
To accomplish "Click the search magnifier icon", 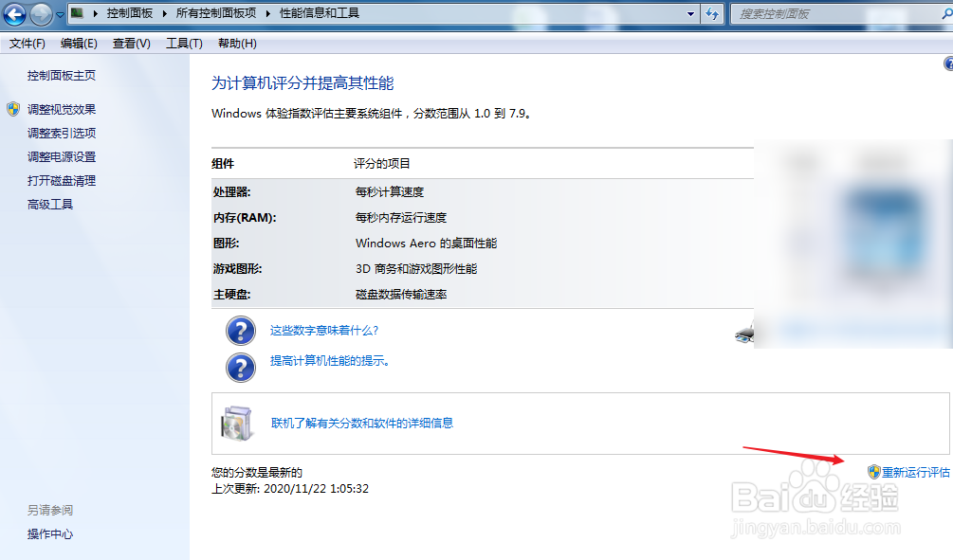I will coord(947,13).
